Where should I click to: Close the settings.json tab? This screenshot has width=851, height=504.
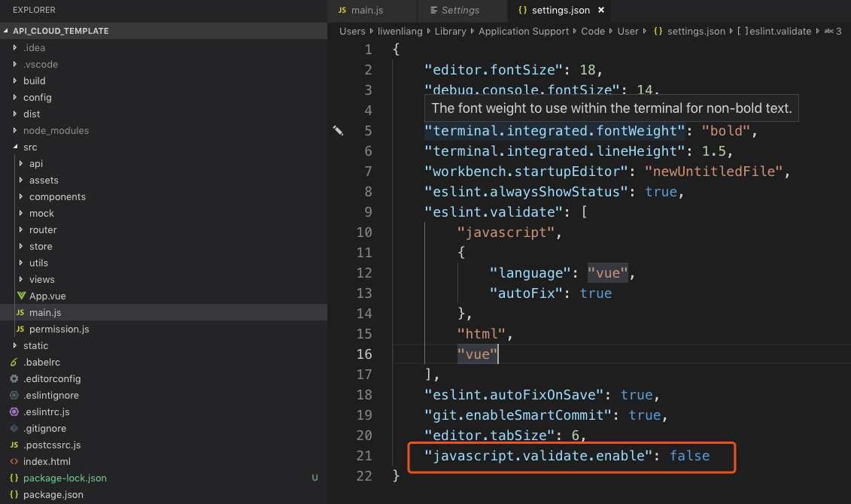[x=600, y=10]
